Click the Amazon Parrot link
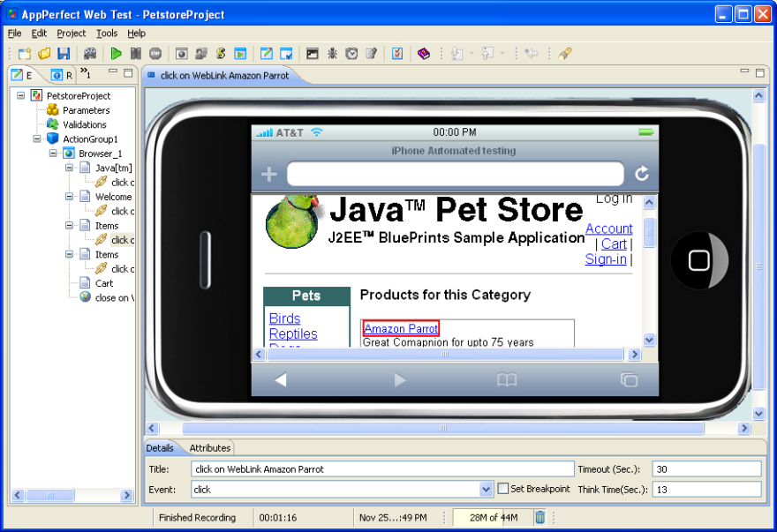777x532 pixels. (401, 328)
